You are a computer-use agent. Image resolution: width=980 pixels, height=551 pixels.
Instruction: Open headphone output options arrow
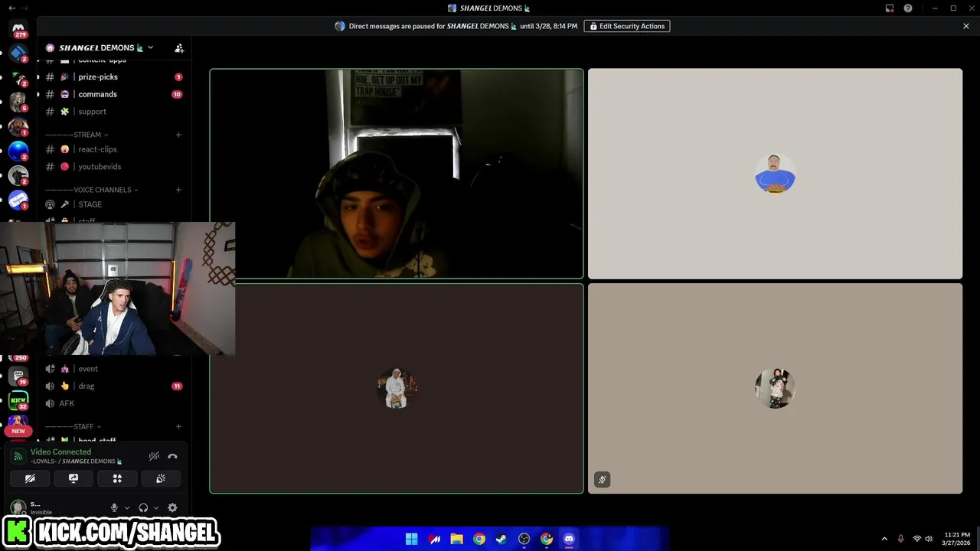[x=156, y=507]
